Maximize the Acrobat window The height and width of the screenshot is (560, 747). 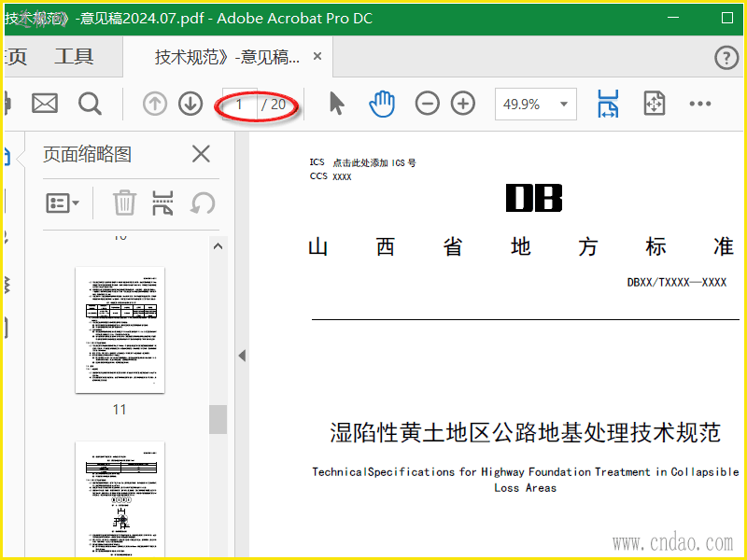pyautogui.click(x=727, y=18)
